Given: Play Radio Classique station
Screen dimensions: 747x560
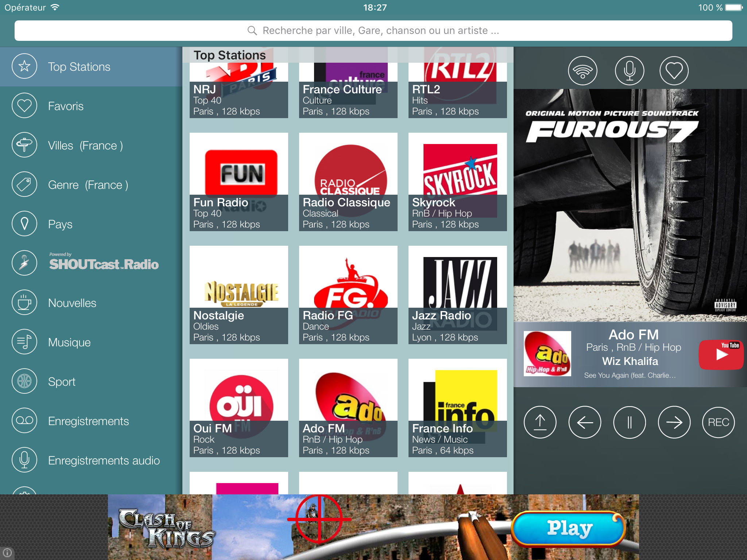Looking at the screenshot, I should (348, 182).
